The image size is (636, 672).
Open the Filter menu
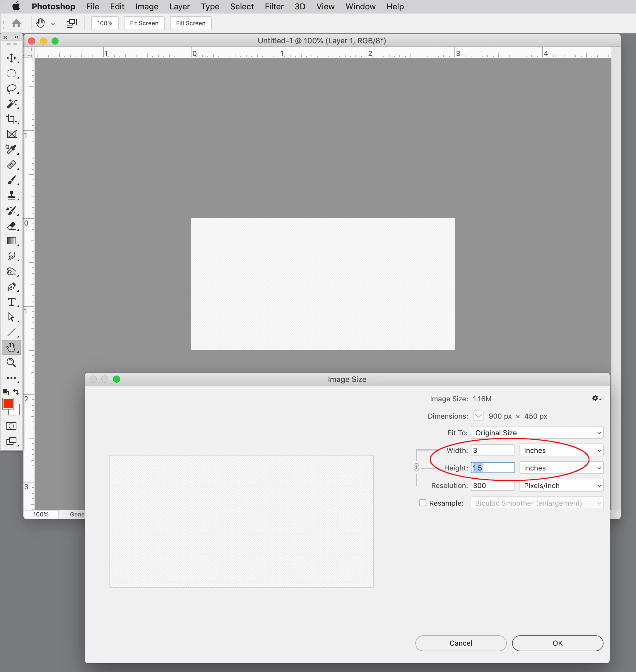[x=274, y=6]
